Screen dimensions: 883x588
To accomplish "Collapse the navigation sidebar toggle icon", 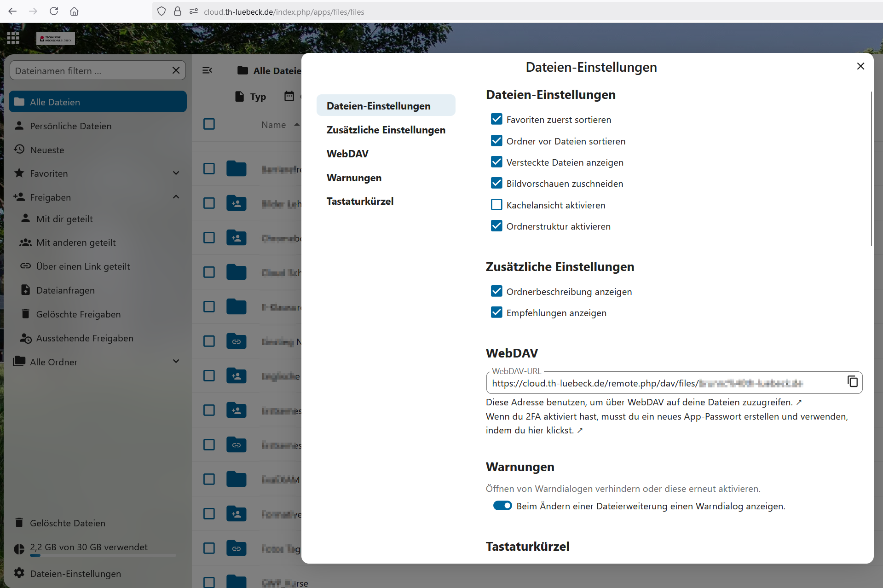I will point(207,70).
